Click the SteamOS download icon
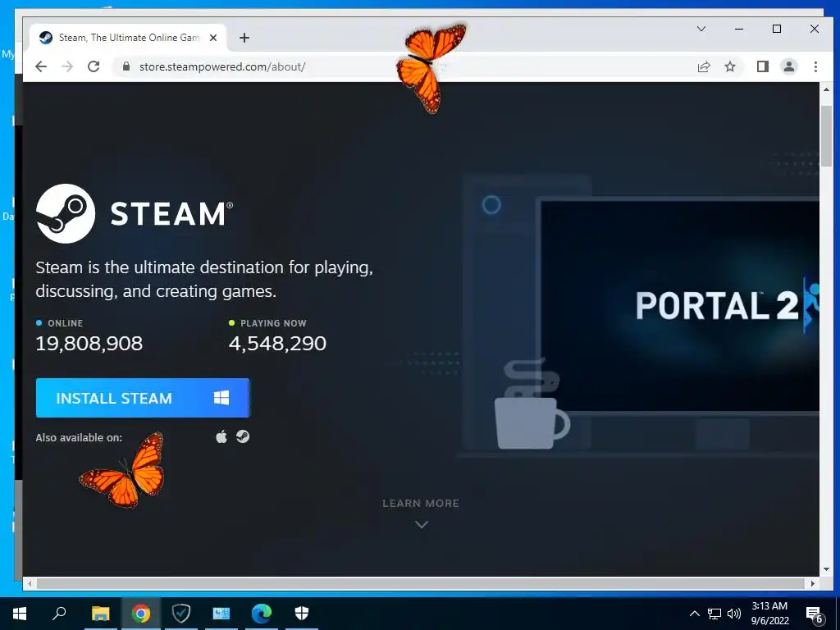 [x=243, y=437]
